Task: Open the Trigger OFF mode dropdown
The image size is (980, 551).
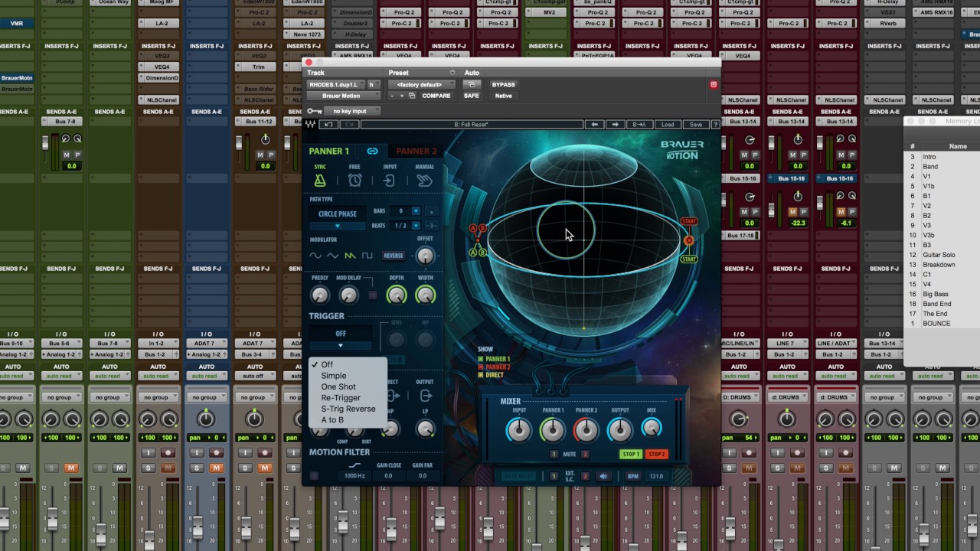Action: [x=341, y=337]
